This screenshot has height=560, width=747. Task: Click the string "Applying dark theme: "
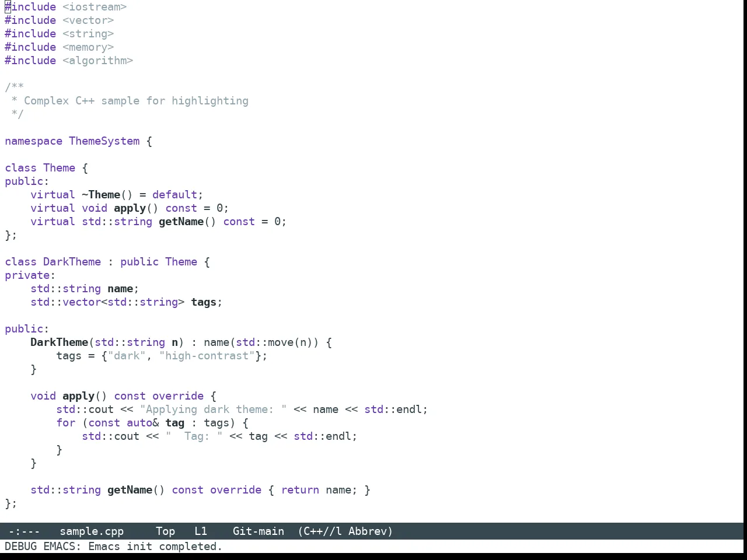(x=213, y=409)
